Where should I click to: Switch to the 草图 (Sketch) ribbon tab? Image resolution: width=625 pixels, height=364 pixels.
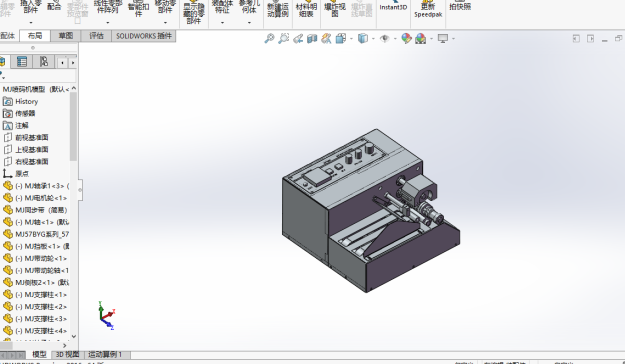pos(66,36)
